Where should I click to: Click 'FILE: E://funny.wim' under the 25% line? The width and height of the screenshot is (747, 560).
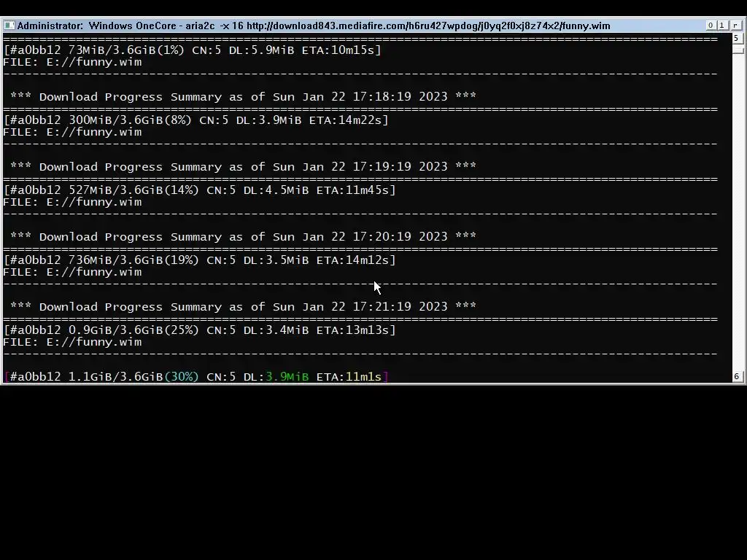point(72,342)
